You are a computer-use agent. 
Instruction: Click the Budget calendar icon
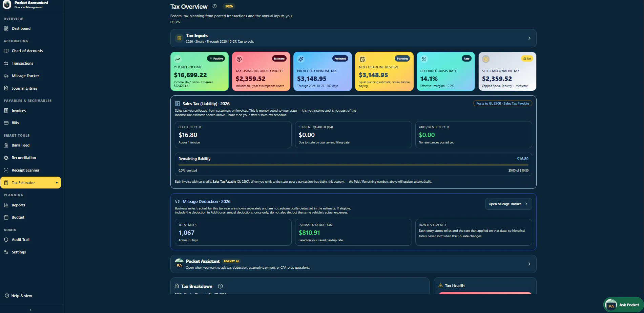click(x=6, y=217)
